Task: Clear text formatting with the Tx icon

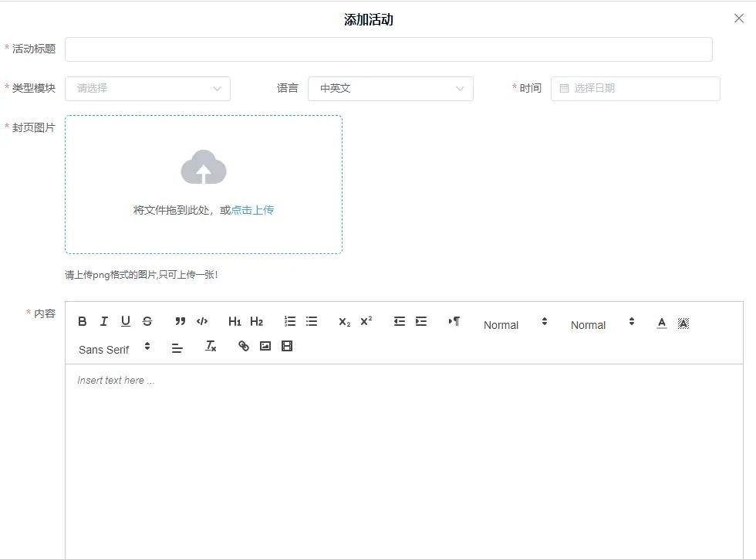Action: (210, 347)
